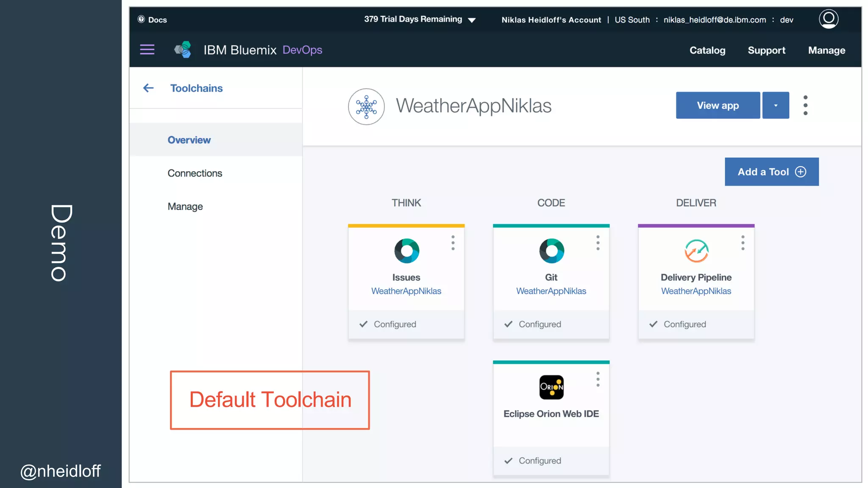Click the WeatherAppNiklas page title

[473, 105]
